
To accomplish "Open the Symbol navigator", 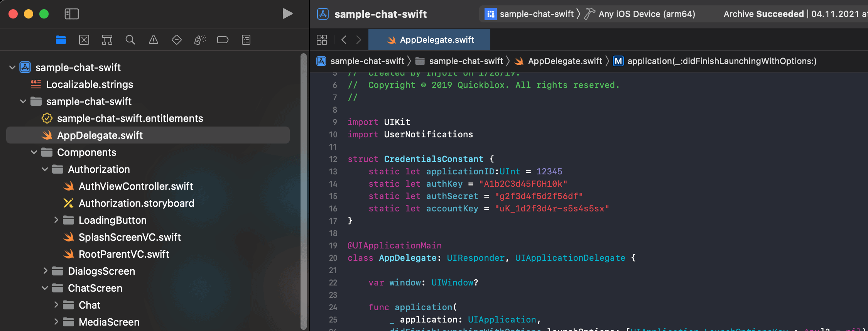I will pyautogui.click(x=107, y=40).
